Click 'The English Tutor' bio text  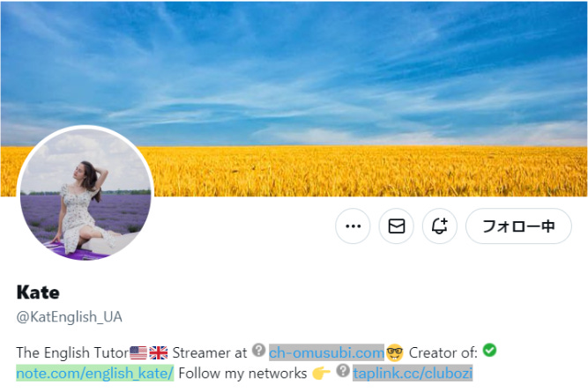72,353
